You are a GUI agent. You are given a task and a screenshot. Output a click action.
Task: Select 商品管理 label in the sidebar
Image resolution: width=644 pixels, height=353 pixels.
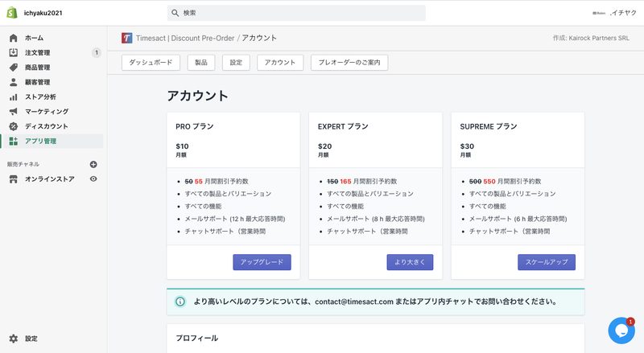tap(37, 68)
